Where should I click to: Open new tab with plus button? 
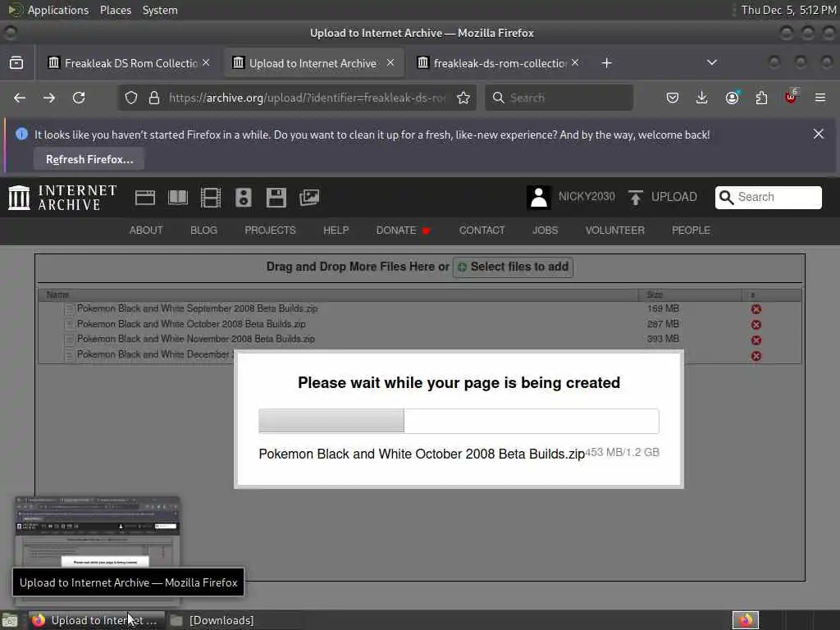click(606, 63)
